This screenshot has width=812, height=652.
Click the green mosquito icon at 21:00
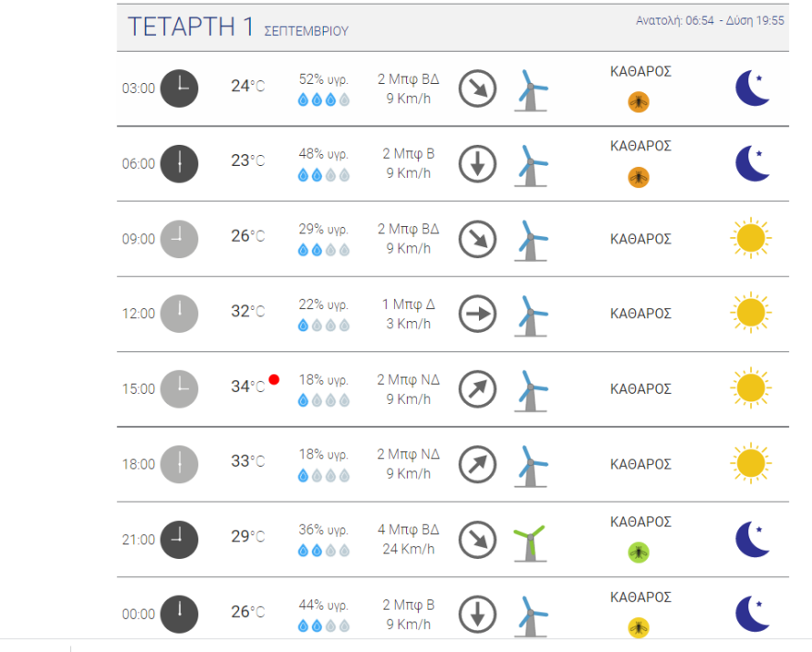click(639, 552)
